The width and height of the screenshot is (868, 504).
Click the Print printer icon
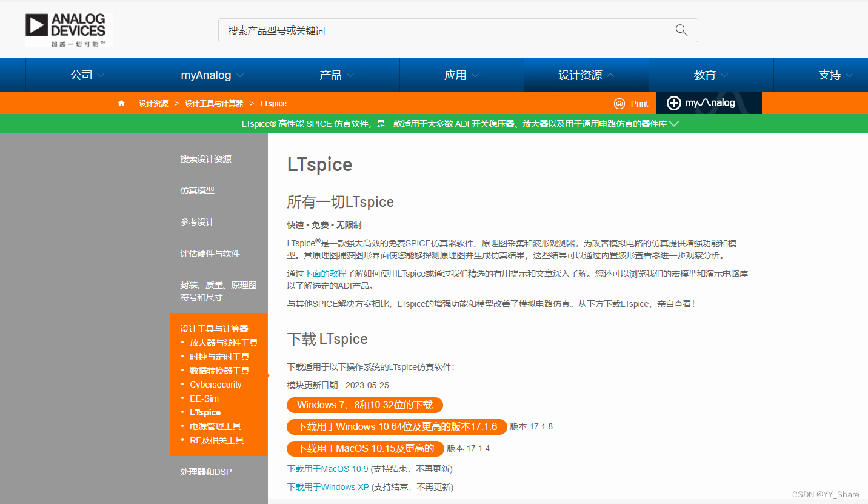click(x=619, y=104)
